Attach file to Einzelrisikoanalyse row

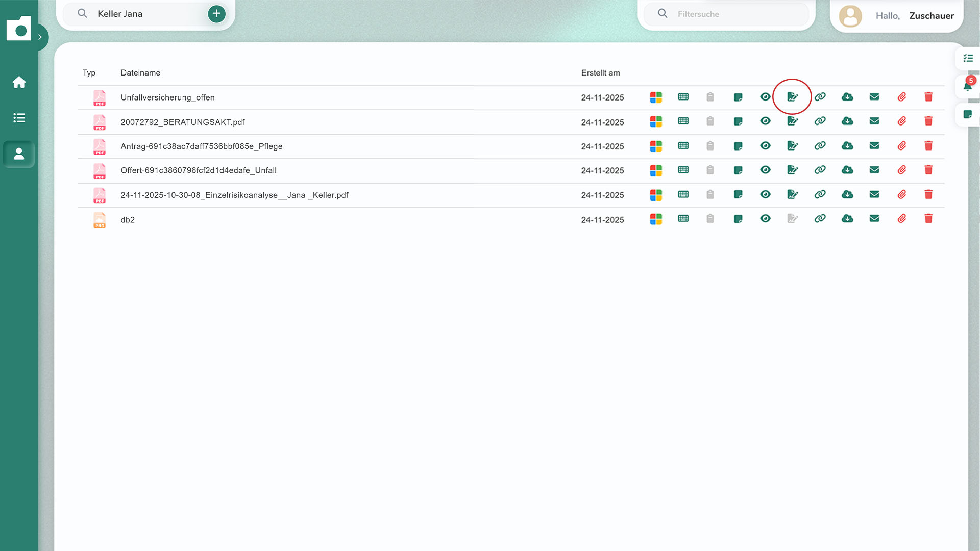pyautogui.click(x=902, y=194)
